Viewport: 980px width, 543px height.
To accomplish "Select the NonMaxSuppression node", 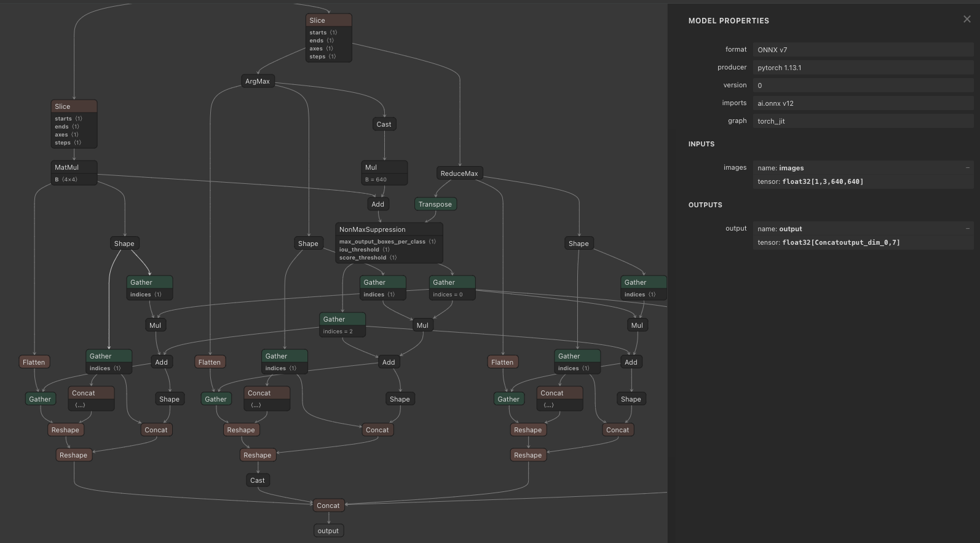I will pos(372,229).
